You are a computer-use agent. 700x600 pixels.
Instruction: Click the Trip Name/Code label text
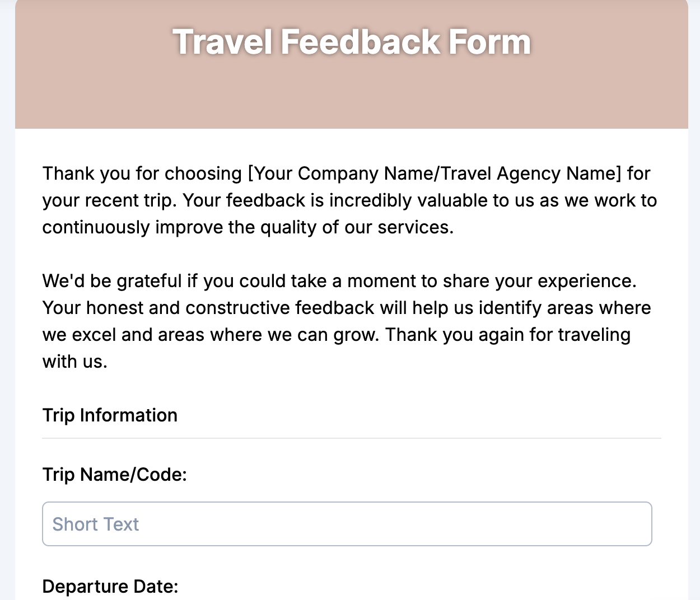coord(115,475)
